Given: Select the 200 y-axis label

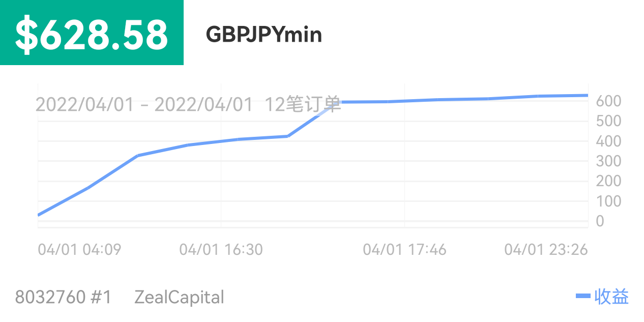Looking at the screenshot, I should point(608,181).
